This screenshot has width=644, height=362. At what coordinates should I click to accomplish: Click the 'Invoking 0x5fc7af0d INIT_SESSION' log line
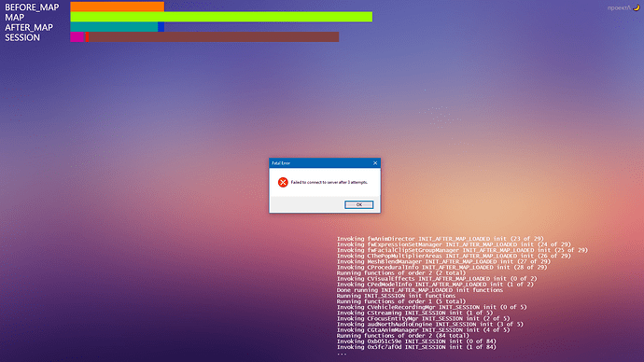[x=416, y=347]
